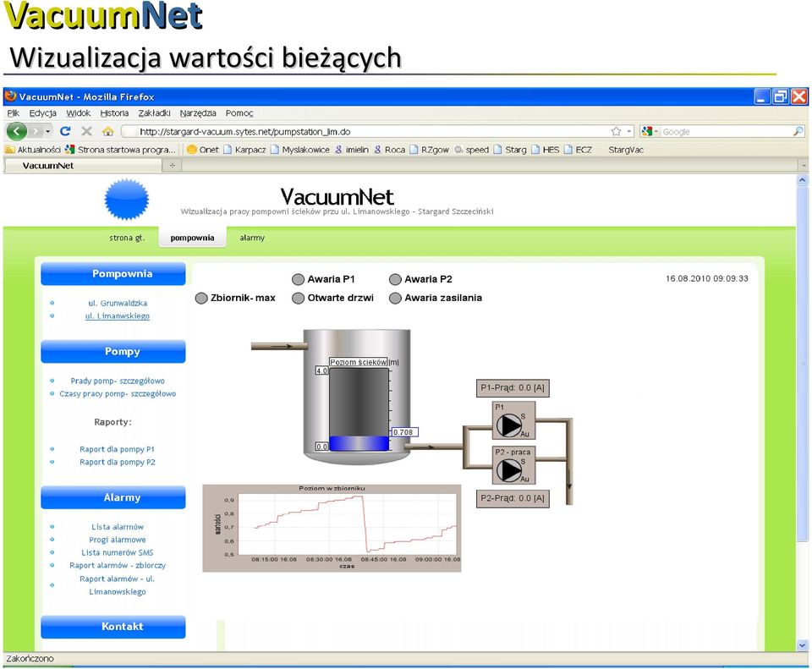Viewport: 812px width, 669px height.
Task: Click the Otwarte drzwi indicator lamp
Action: (298, 299)
